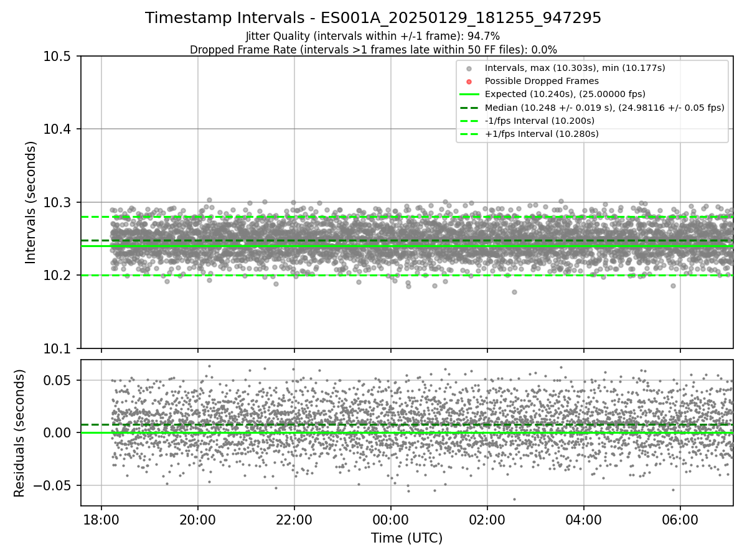Image resolution: width=747 pixels, height=560 pixels.
Task: Click the Intervals (seconds) y-axis label
Action: pyautogui.click(x=31, y=202)
